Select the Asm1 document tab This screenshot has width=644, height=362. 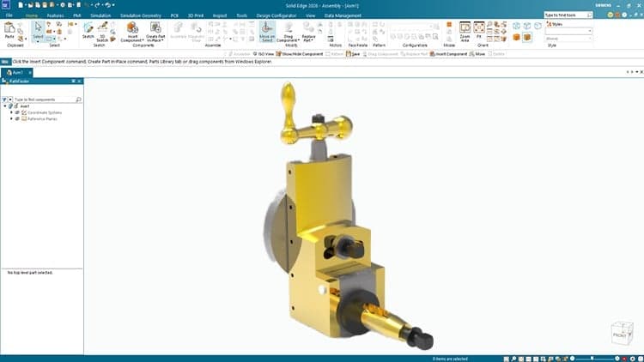[15, 72]
